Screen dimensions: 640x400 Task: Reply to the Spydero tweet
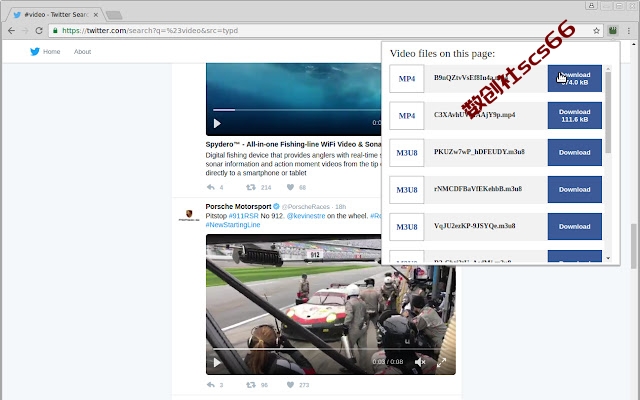tap(211, 187)
